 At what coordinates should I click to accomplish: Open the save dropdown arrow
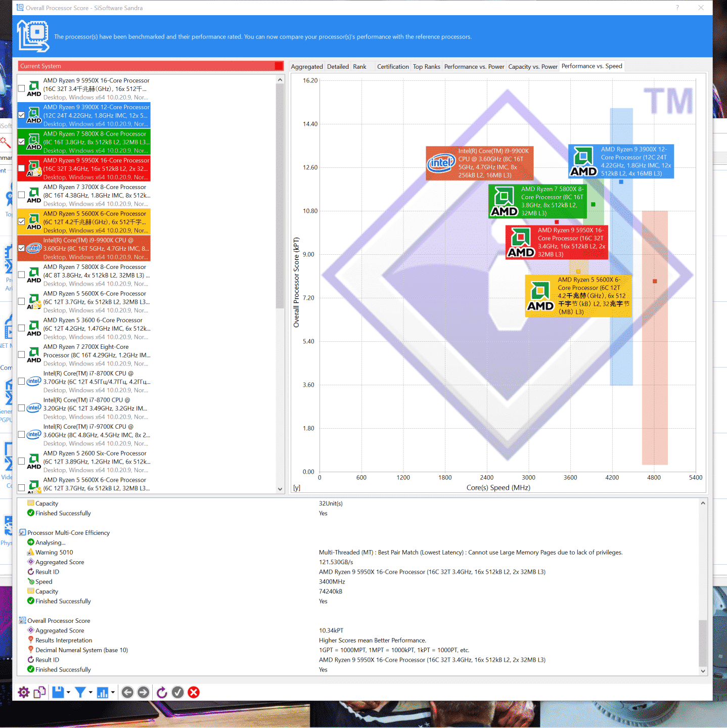pos(68,692)
